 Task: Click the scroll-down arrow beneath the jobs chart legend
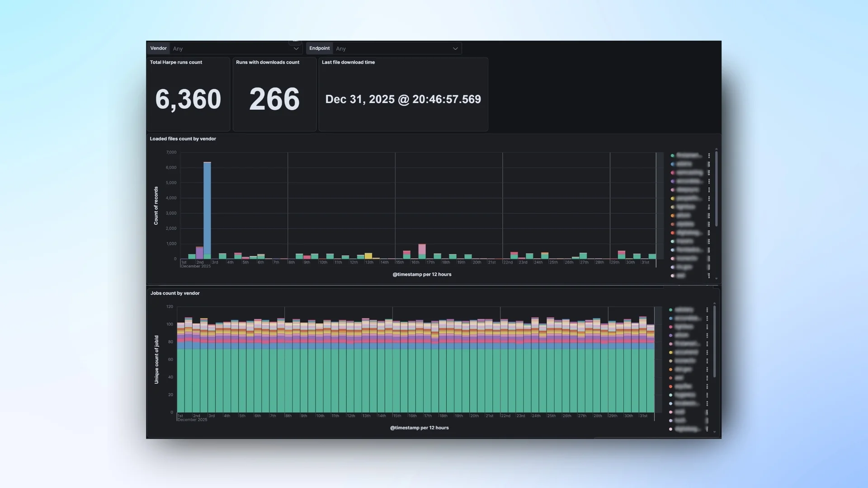(x=714, y=431)
